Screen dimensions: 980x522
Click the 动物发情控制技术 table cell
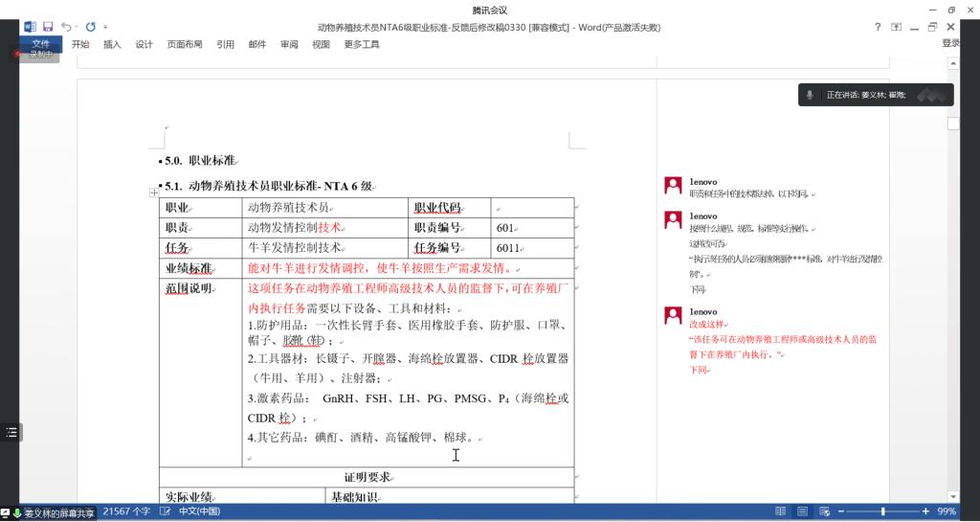pyautogui.click(x=325, y=228)
